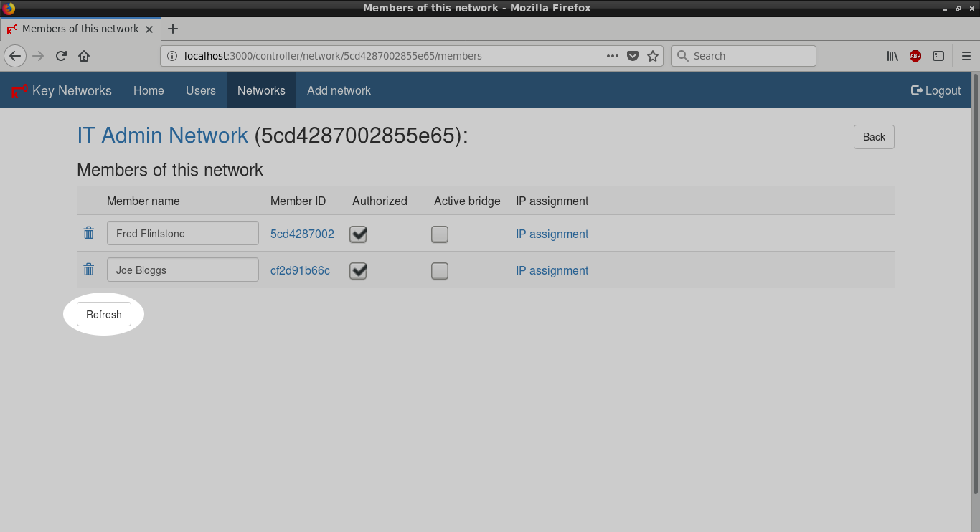This screenshot has width=980, height=532.
Task: Enable Active bridge for Fred Flintstone
Action: coord(440,234)
